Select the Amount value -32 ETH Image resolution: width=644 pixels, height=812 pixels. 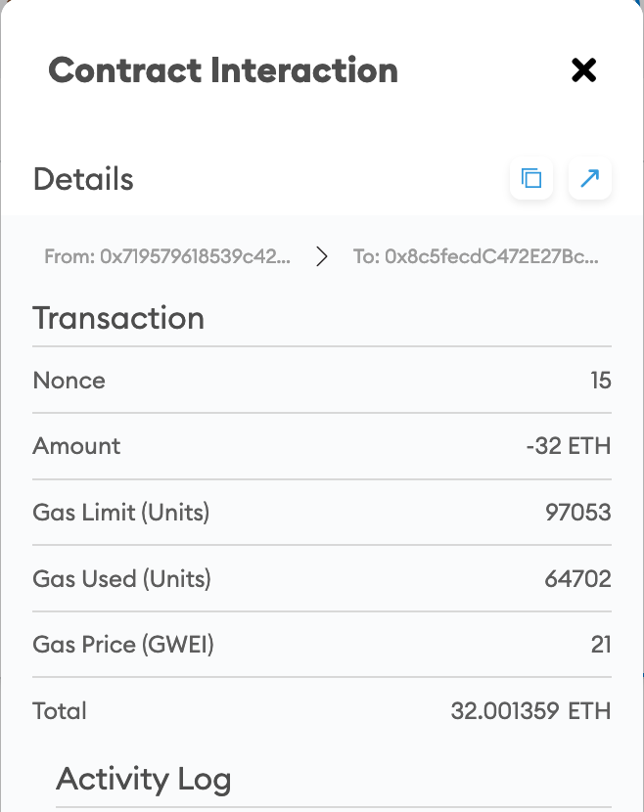point(569,446)
